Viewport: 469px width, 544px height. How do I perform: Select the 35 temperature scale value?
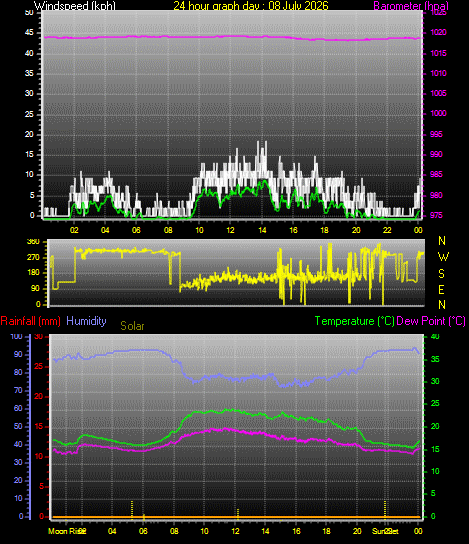tap(435, 359)
